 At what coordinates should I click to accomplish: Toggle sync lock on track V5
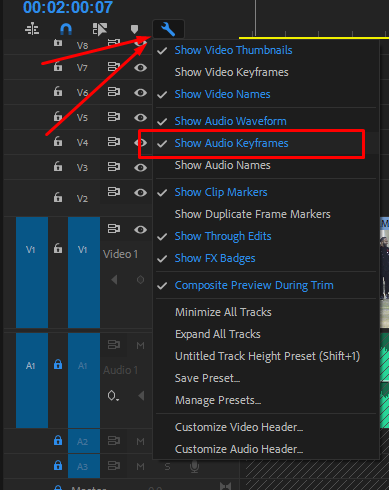click(114, 117)
